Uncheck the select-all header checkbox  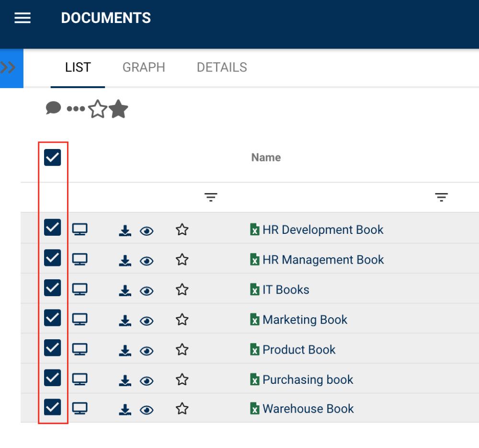click(53, 157)
